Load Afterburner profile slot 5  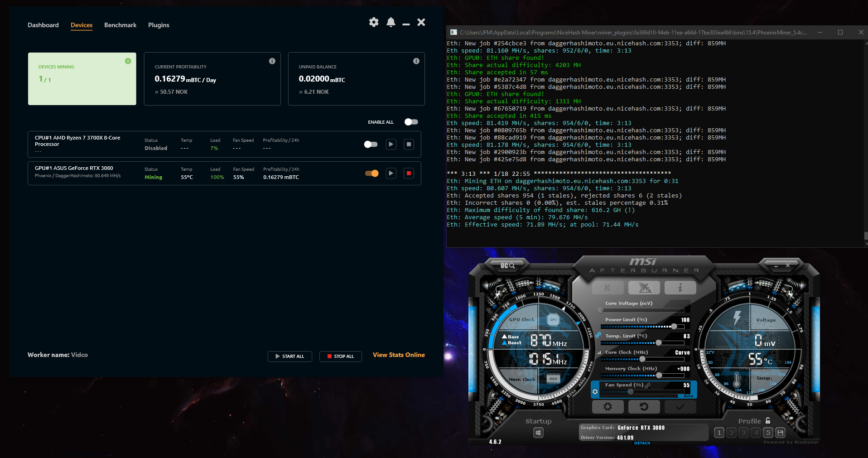768,433
